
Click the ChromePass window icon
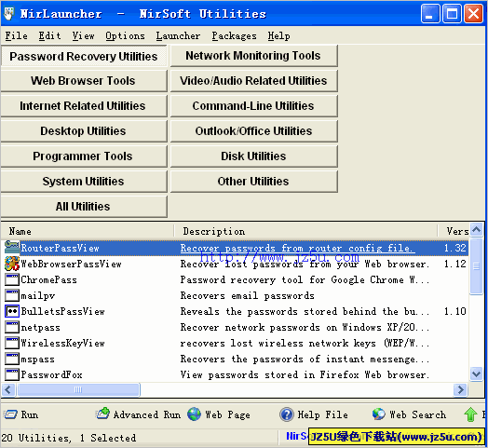point(12,279)
